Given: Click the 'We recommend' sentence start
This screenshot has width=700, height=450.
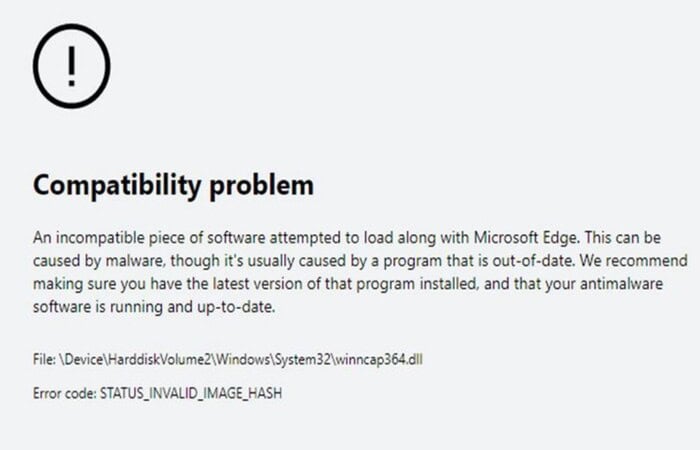Looking at the screenshot, I should [x=634, y=261].
